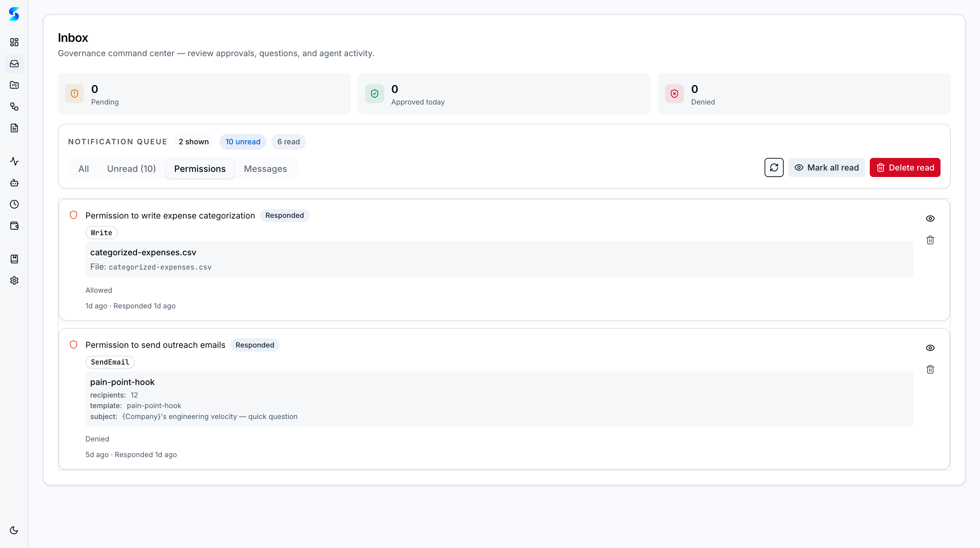Click the red Delete read button
Screen dimensions: 980x548
click(905, 167)
